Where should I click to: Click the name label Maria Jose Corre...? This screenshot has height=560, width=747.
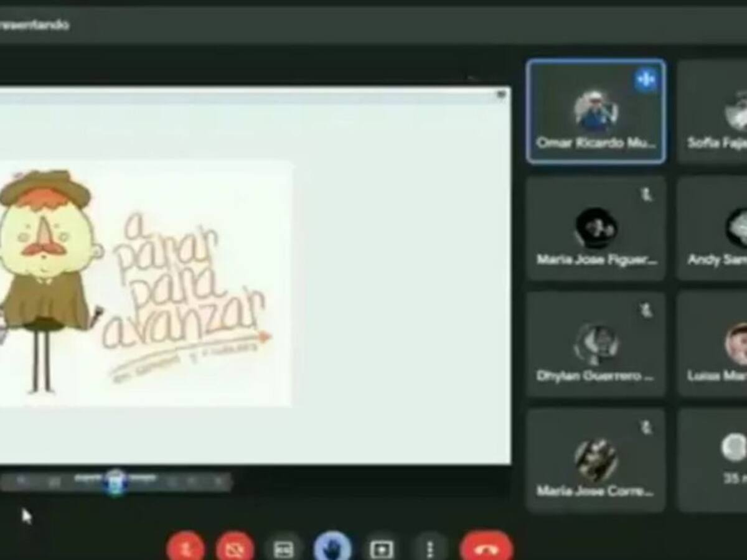click(x=595, y=492)
